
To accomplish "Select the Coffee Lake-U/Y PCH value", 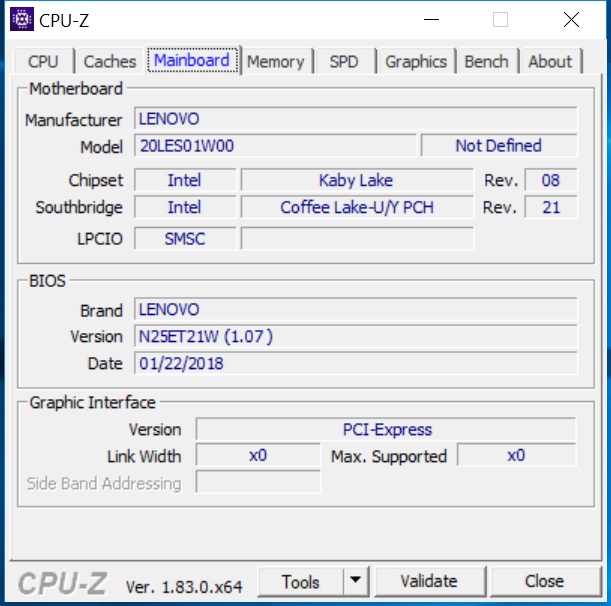I will [357, 207].
